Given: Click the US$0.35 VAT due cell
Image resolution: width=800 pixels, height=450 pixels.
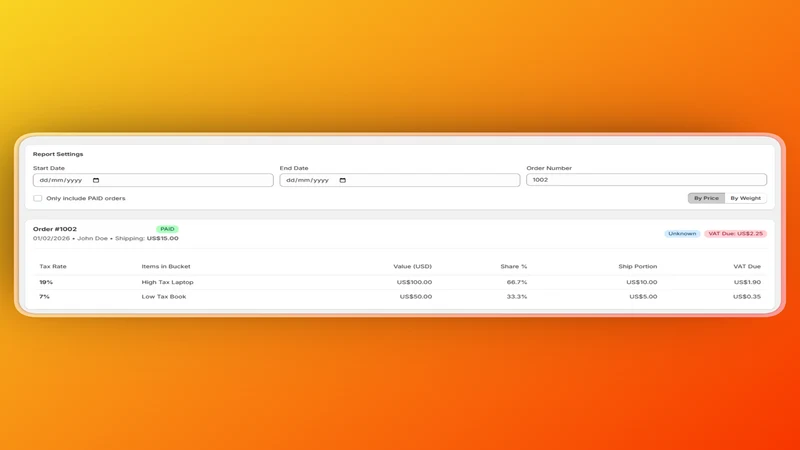Looking at the screenshot, I should [747, 296].
